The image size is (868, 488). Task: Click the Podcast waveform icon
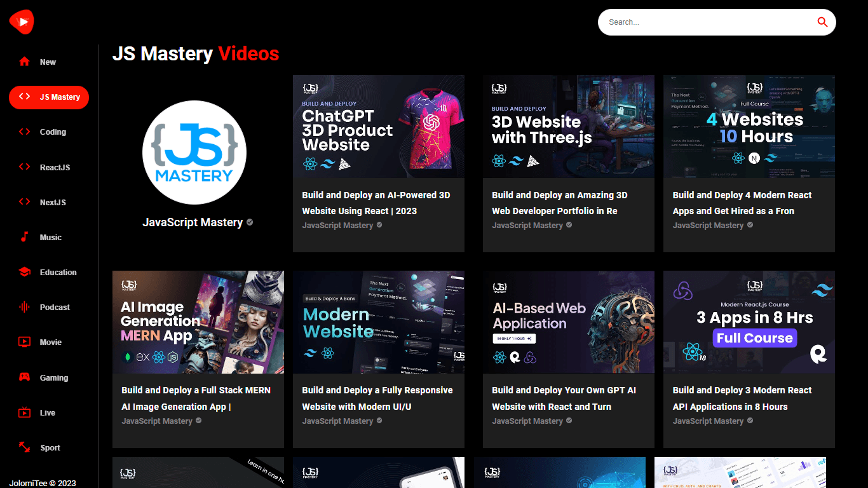pyautogui.click(x=25, y=307)
